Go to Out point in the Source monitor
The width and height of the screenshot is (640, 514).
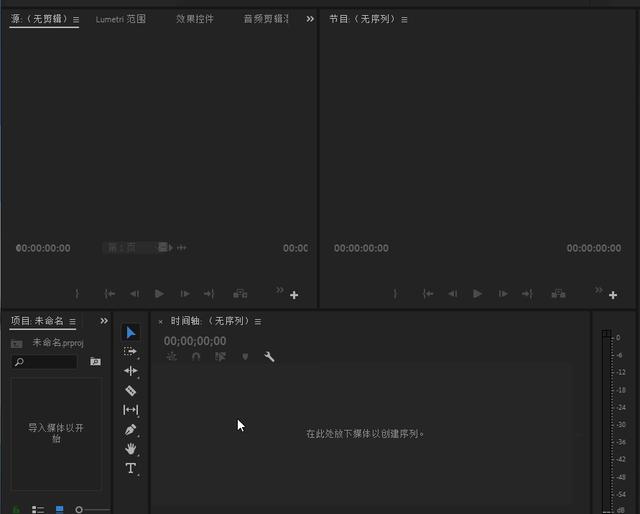pos(209,294)
